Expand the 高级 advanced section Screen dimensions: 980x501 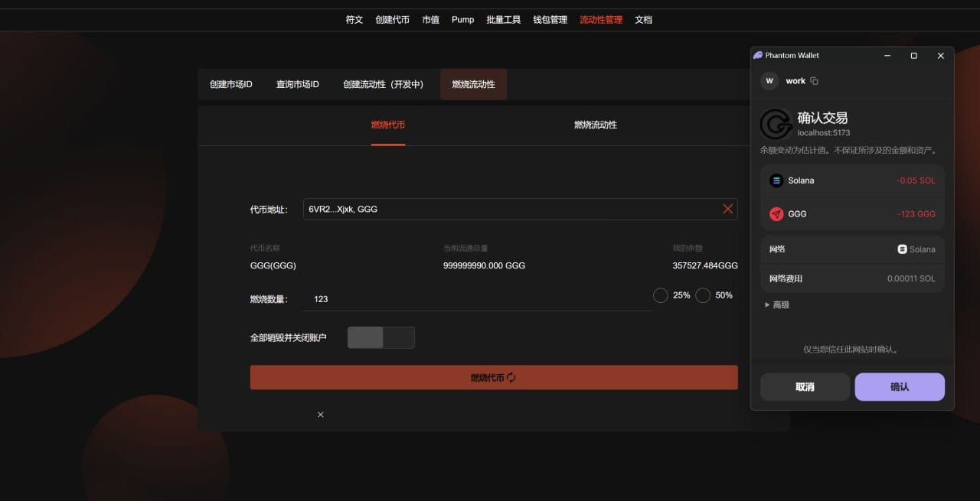click(x=777, y=304)
